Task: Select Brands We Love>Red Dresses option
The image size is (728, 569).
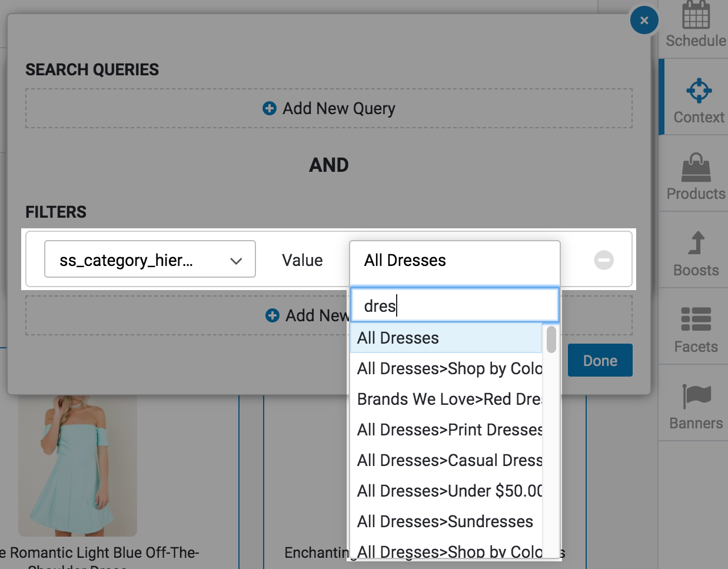Action: click(448, 399)
